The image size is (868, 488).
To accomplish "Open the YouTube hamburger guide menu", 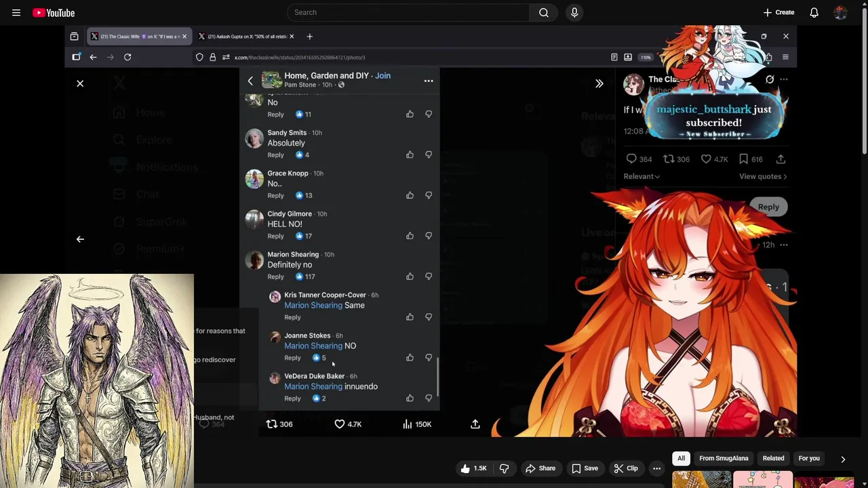I will click(x=16, y=12).
